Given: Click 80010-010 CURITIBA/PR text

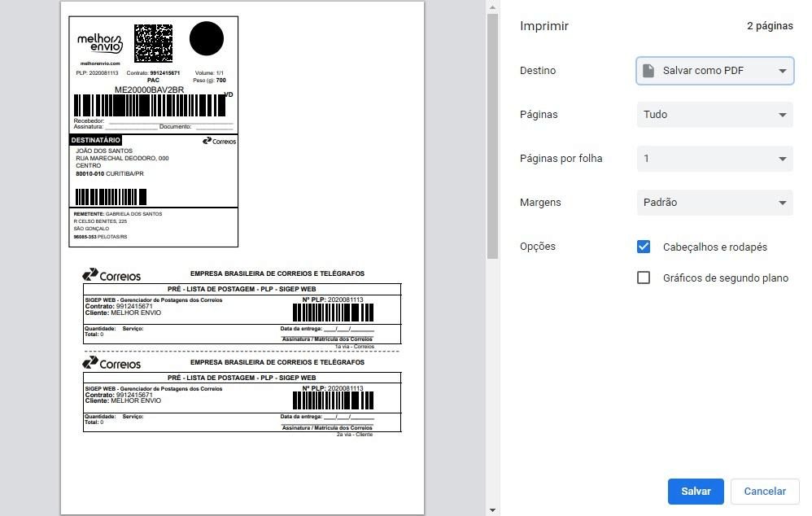Looking at the screenshot, I should [x=110, y=173].
